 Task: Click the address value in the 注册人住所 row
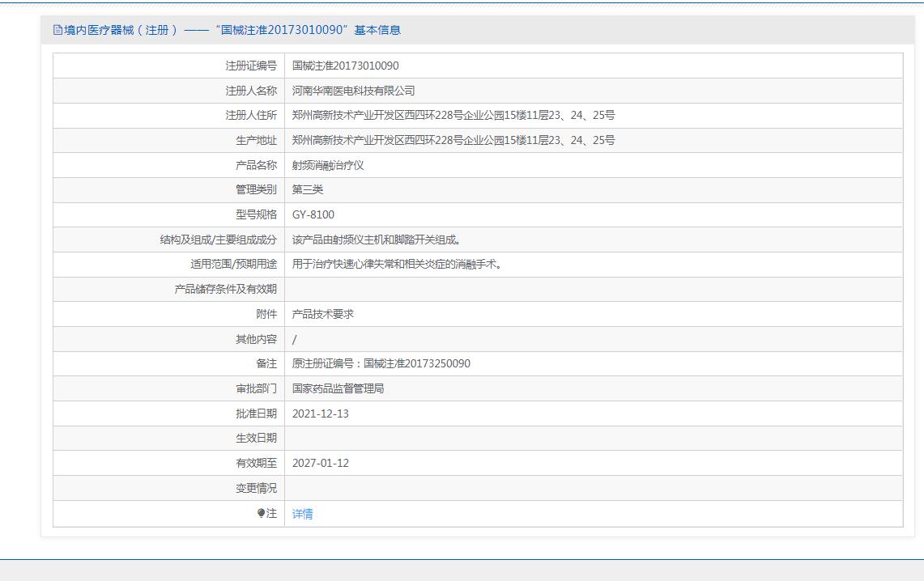453,116
